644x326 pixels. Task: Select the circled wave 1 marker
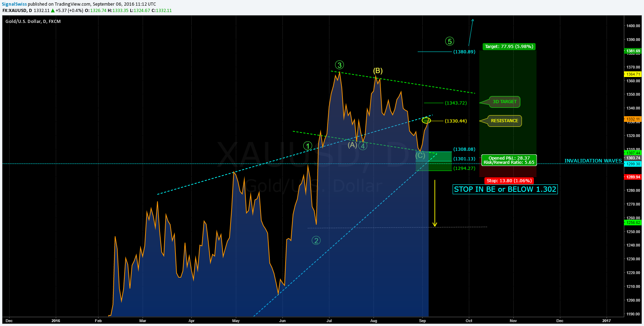(308, 146)
